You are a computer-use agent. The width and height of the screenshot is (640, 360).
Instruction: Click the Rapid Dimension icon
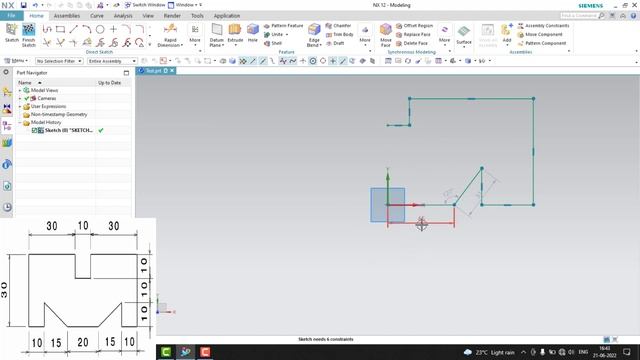tap(170, 29)
